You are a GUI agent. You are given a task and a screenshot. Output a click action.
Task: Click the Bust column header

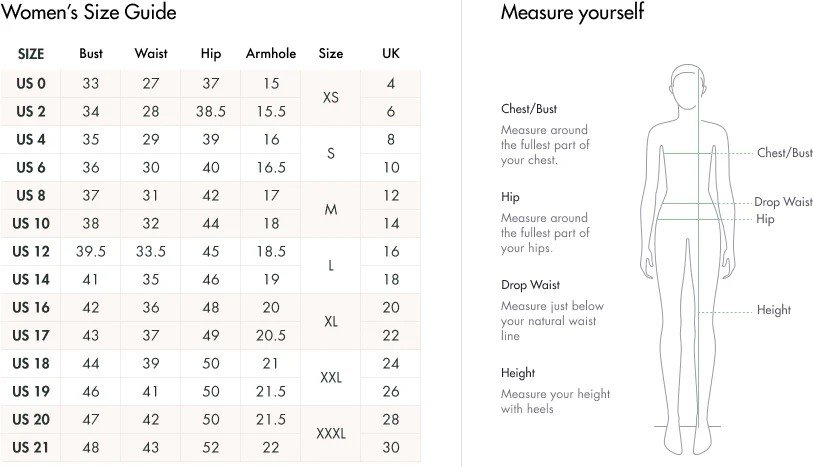[91, 54]
